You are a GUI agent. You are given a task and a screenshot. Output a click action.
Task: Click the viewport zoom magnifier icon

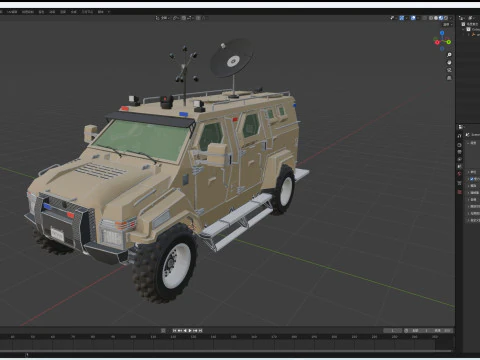click(x=449, y=54)
